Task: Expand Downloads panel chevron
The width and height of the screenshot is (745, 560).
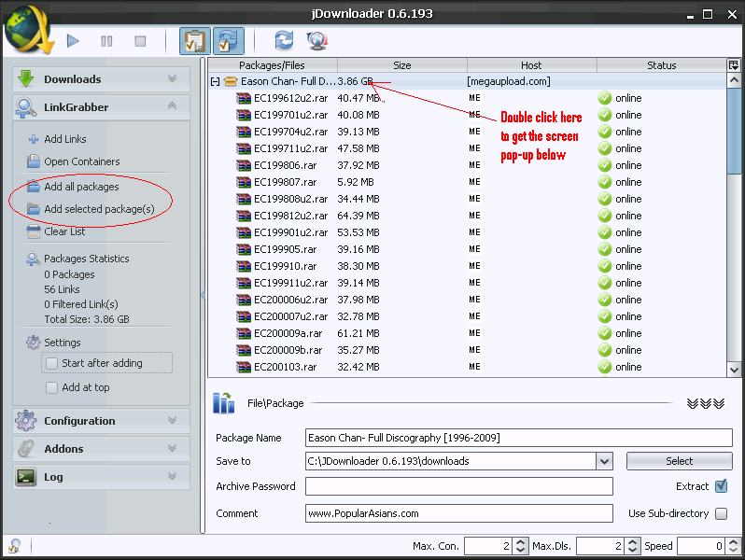Action: [172, 78]
